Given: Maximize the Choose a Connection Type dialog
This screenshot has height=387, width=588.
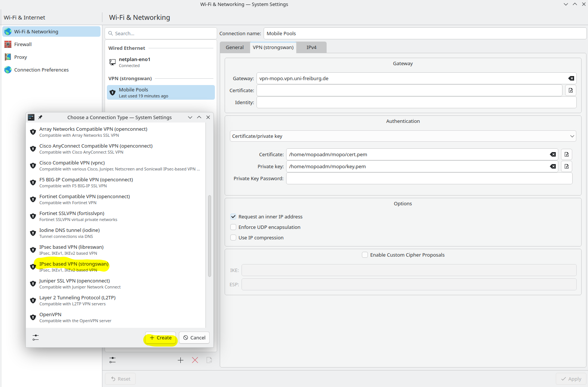Looking at the screenshot, I should tap(199, 117).
